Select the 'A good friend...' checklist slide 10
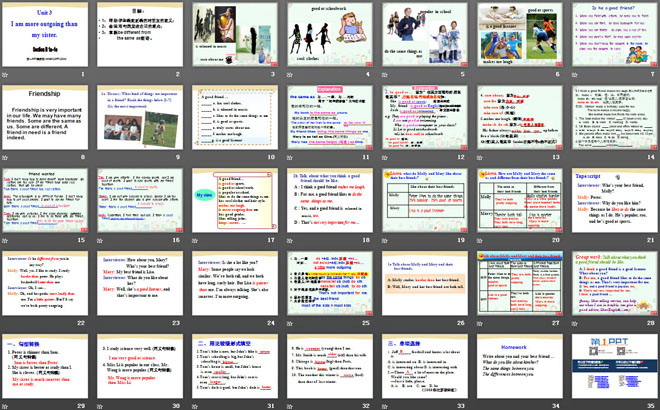Screen dimensions: 660x410 234,117
